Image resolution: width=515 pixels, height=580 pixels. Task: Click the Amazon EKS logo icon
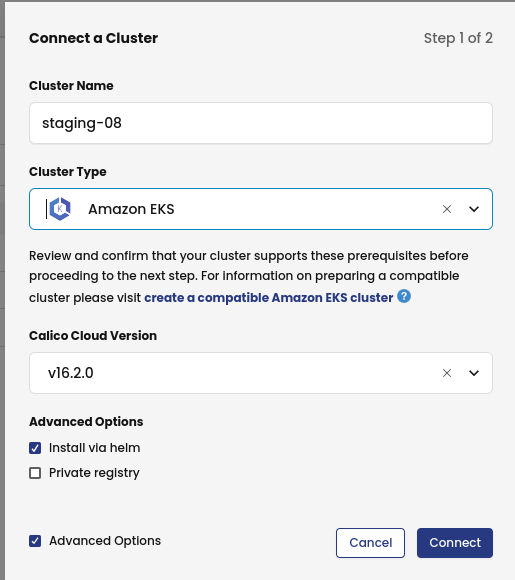click(x=60, y=209)
